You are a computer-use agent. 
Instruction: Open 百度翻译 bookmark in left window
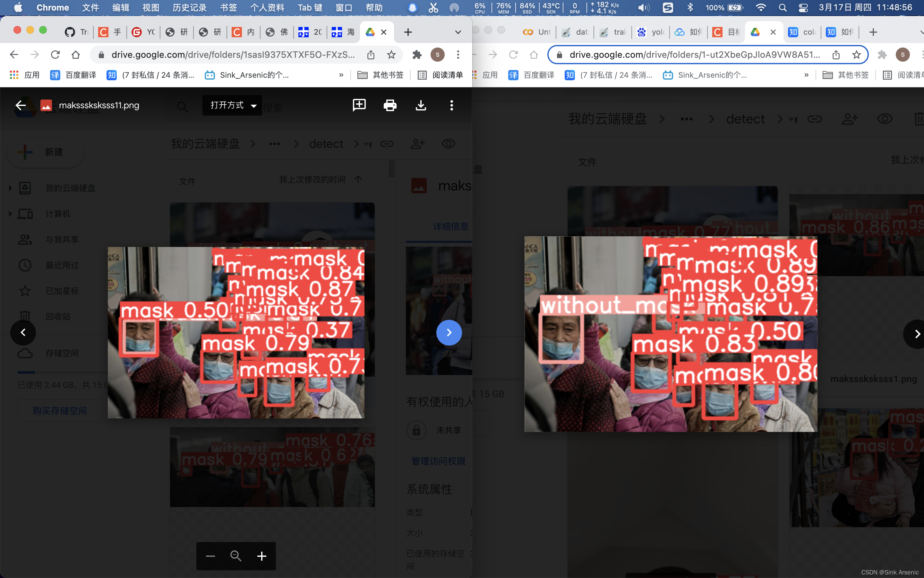click(73, 75)
